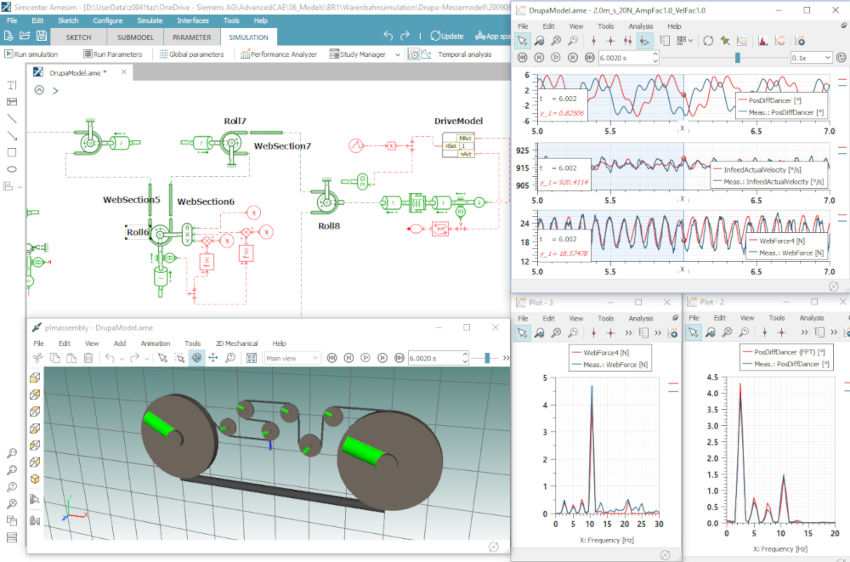The image size is (850, 562).
Task: Click the save disk icon in Amesim toolbar
Action: coord(41,36)
